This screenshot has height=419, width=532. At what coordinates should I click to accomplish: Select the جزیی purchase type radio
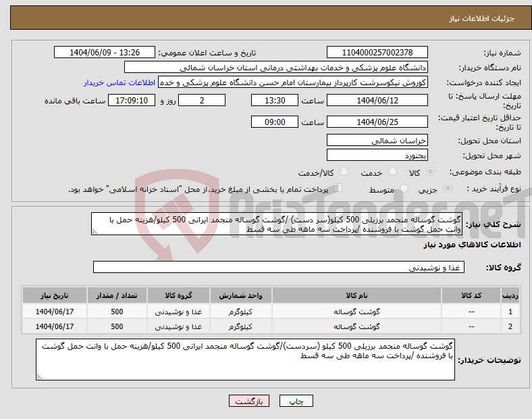[448, 189]
